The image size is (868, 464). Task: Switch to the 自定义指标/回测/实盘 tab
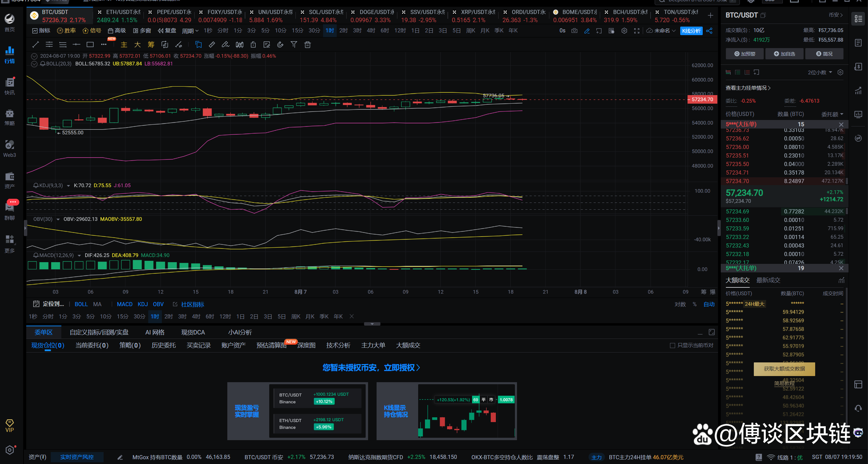99,332
